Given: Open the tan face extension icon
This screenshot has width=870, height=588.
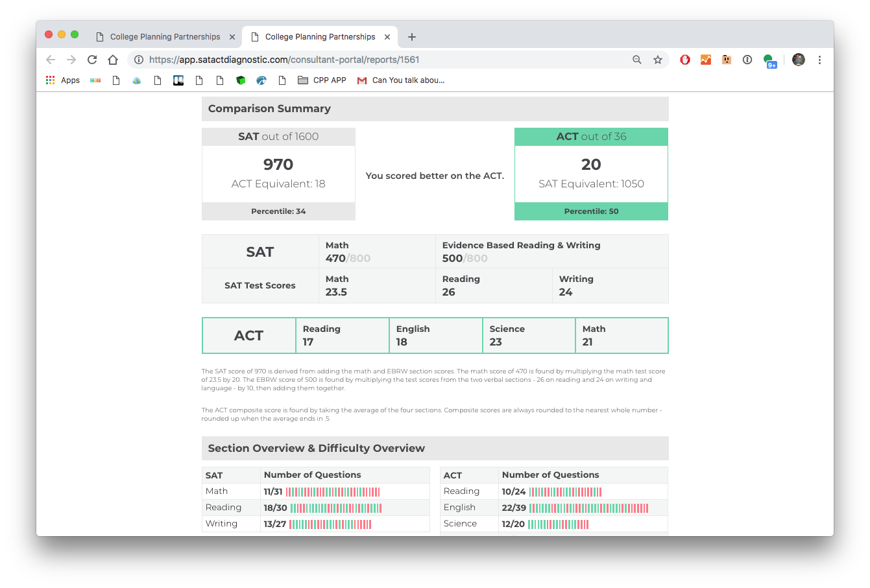Looking at the screenshot, I should point(727,60).
